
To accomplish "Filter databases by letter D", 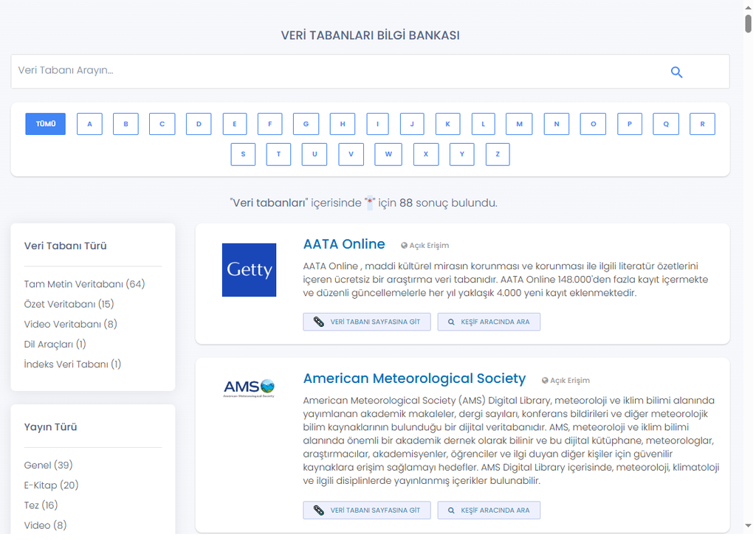I will click(199, 124).
